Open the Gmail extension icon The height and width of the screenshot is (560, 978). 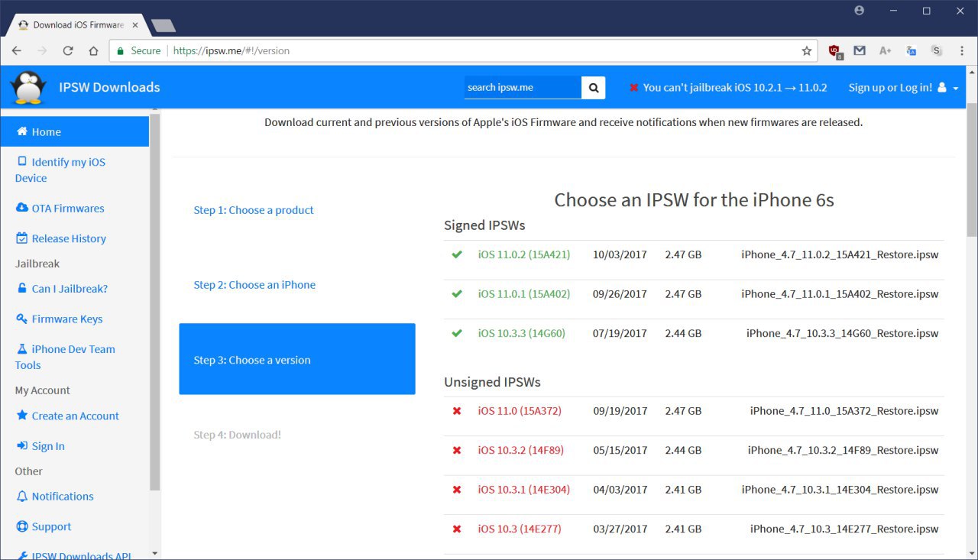click(x=860, y=50)
